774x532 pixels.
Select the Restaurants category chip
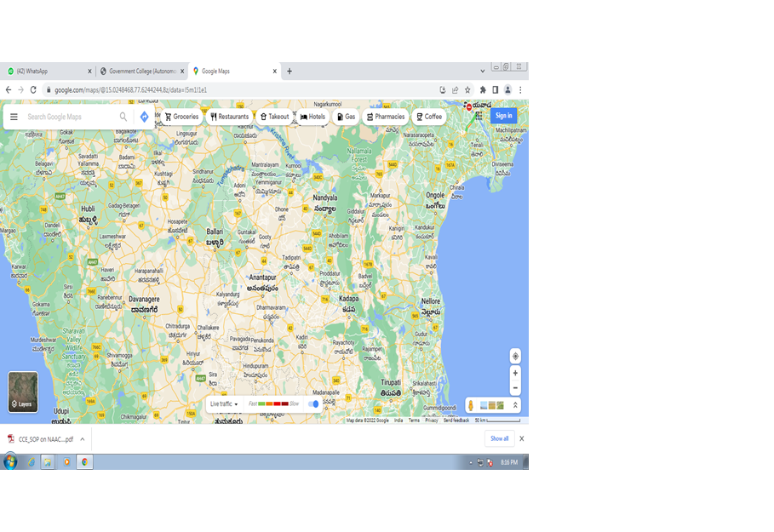(230, 117)
